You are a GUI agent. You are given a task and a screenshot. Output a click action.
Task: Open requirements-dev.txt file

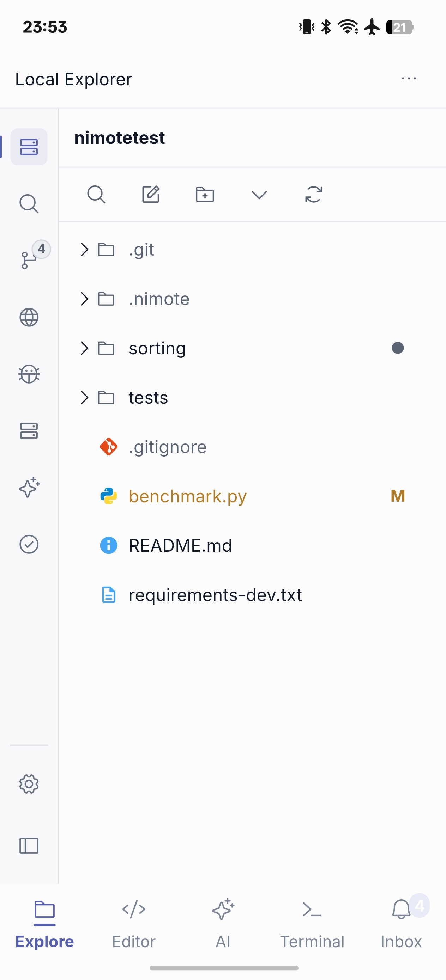tap(253, 595)
